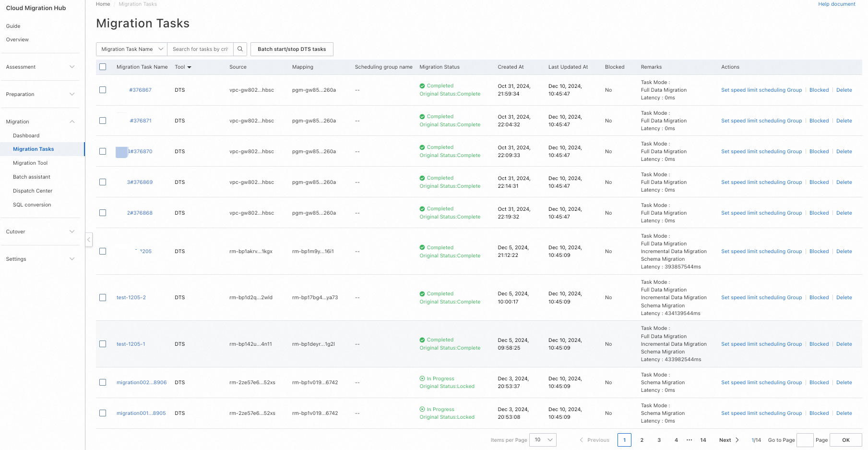Go to page 2

642,440
